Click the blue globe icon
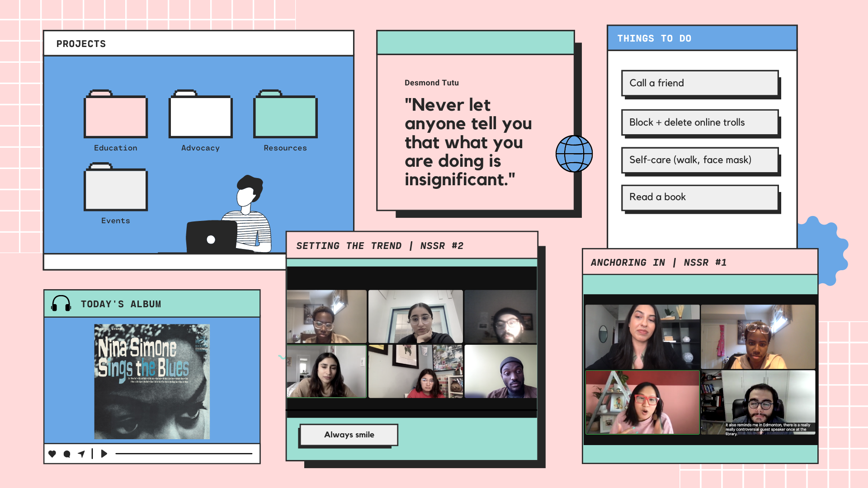The width and height of the screenshot is (868, 488). pyautogui.click(x=574, y=154)
